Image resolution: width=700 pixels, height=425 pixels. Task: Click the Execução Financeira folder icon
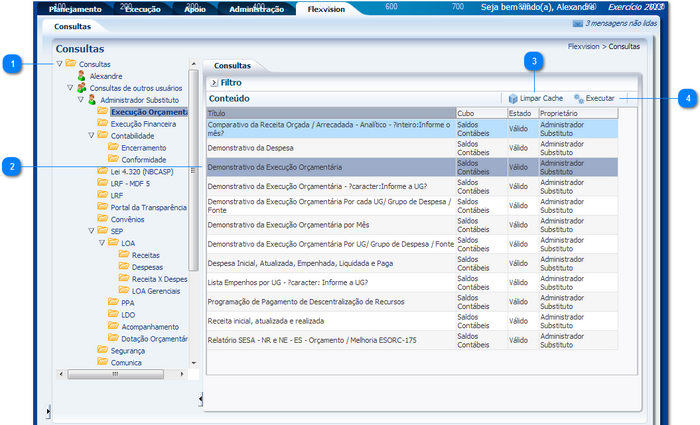click(x=102, y=124)
